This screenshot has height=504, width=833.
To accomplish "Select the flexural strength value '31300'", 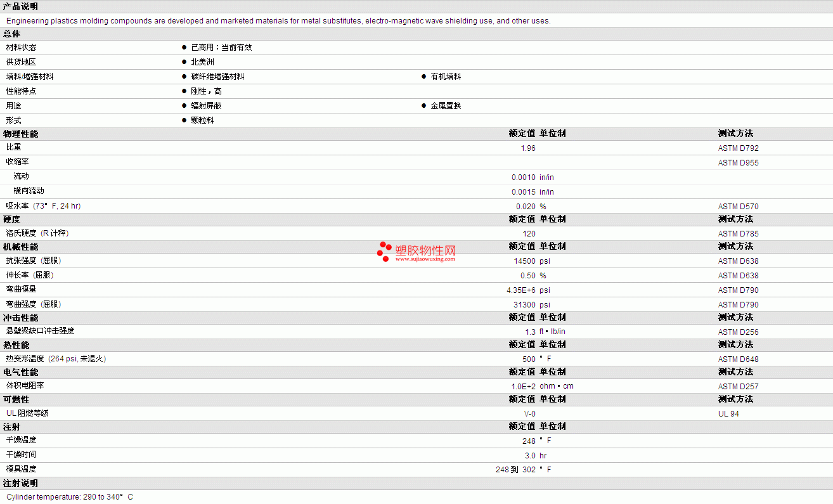I will click(525, 305).
